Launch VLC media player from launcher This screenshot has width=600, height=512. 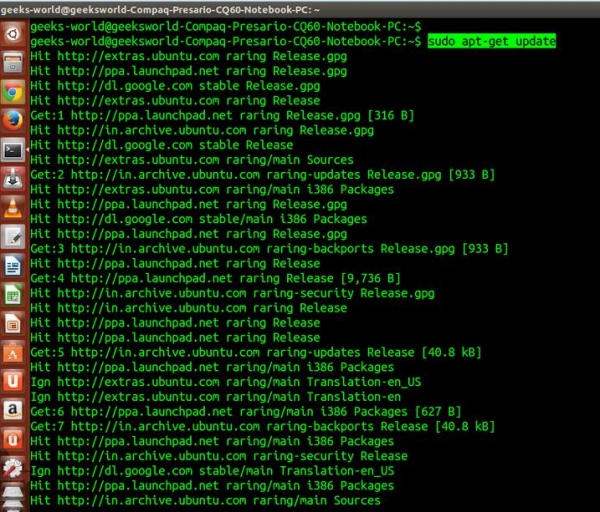(13, 208)
